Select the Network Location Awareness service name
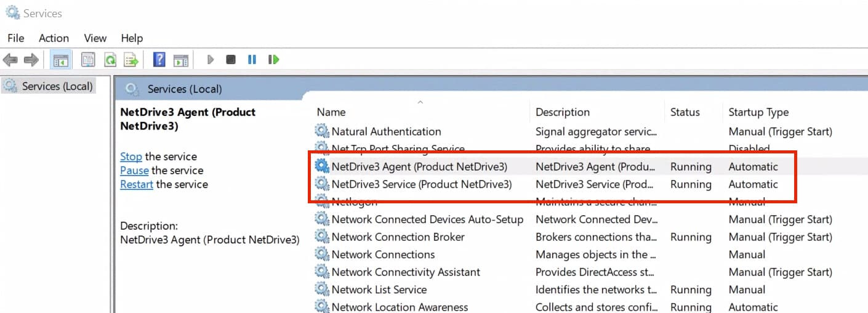This screenshot has width=868, height=313. coord(400,307)
